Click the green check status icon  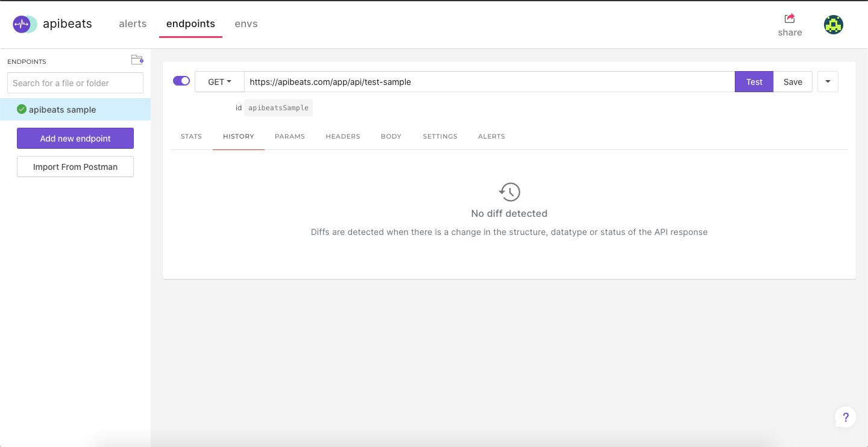[x=22, y=109]
